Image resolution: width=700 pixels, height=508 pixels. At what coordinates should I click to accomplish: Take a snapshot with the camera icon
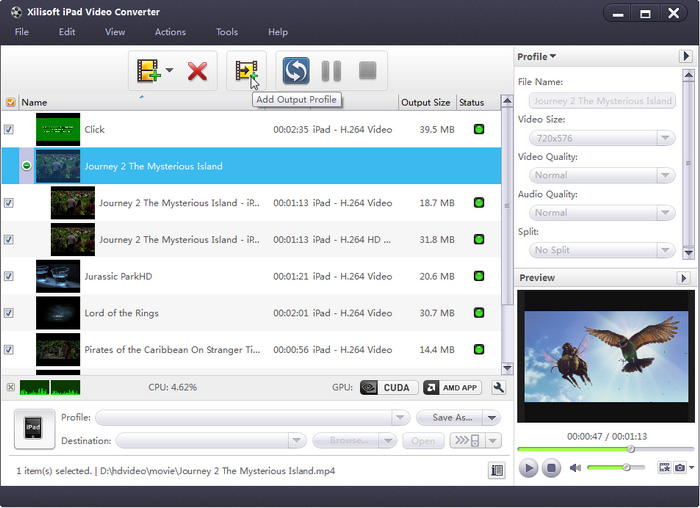click(x=679, y=467)
